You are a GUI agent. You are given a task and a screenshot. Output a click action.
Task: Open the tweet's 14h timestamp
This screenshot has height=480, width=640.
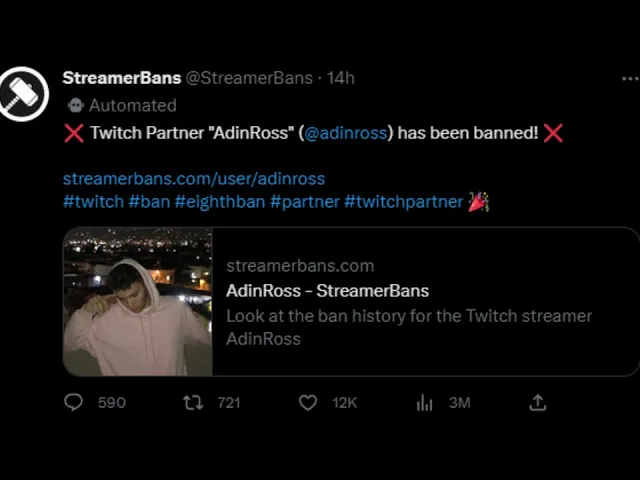coord(341,78)
